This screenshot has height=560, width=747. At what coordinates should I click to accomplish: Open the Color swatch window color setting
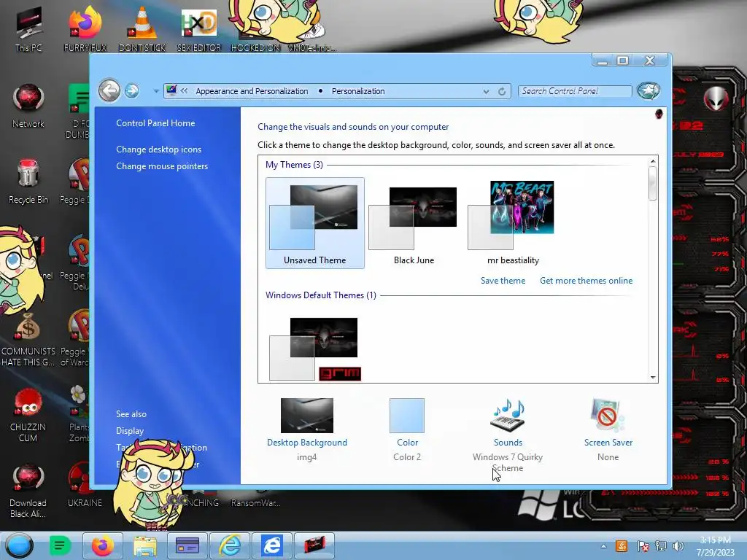point(407,415)
